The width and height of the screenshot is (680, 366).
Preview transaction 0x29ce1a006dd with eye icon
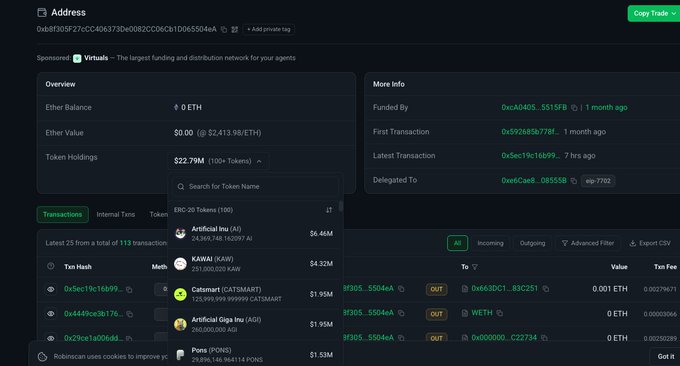[x=51, y=338]
